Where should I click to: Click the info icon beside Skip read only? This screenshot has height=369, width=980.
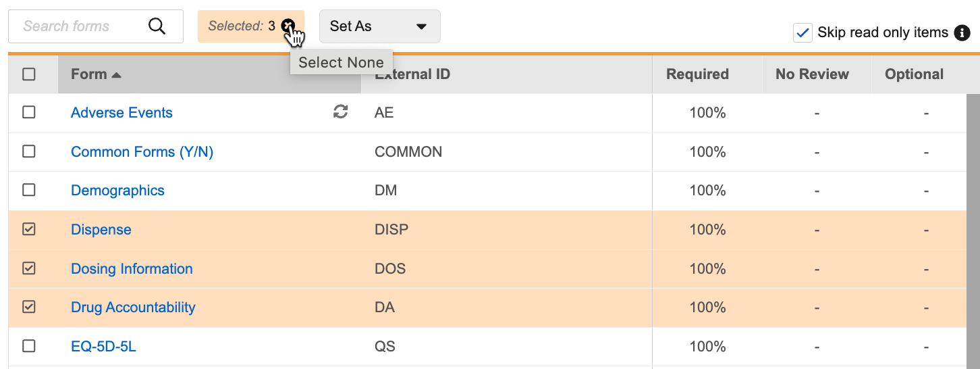point(962,32)
